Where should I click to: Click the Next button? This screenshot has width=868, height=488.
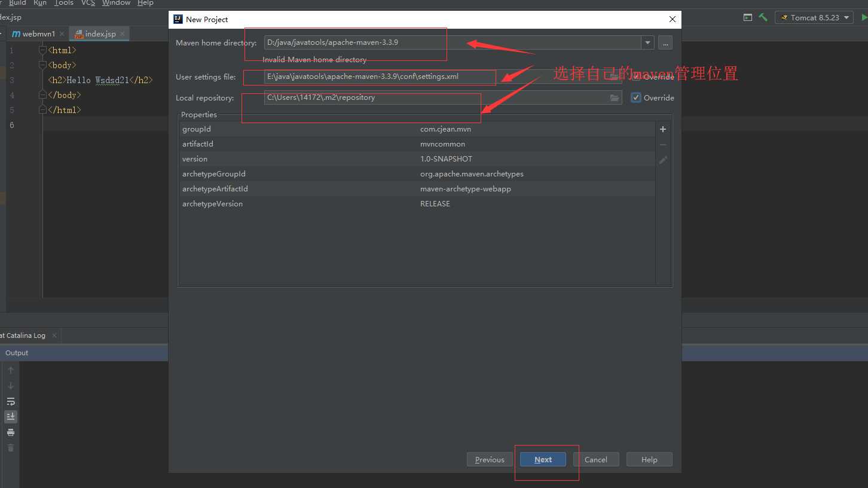[x=543, y=459]
